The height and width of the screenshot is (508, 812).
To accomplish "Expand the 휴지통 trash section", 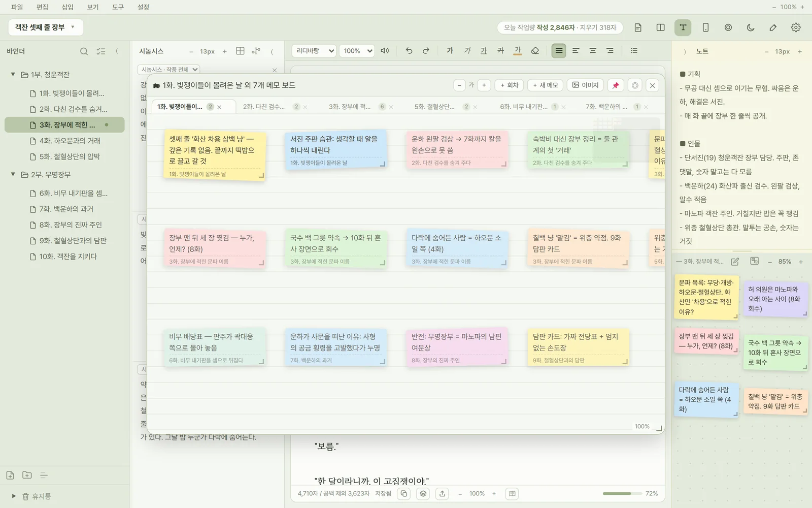I will 14,496.
